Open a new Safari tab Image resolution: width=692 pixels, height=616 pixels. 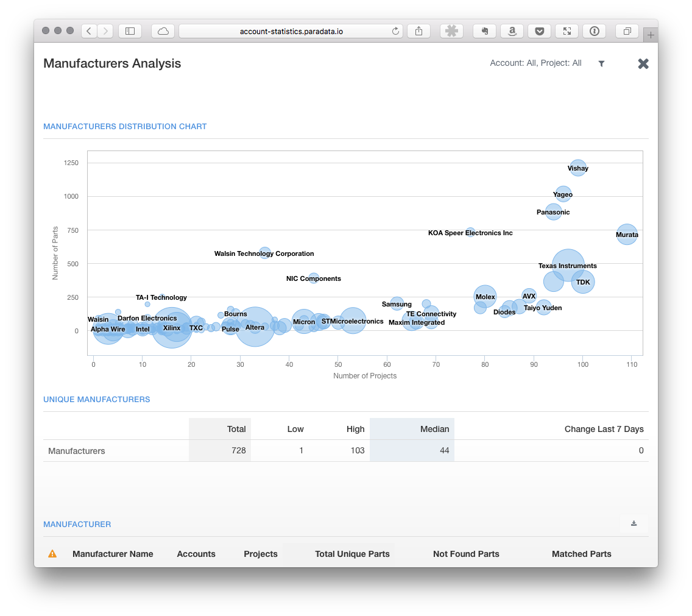click(x=651, y=35)
